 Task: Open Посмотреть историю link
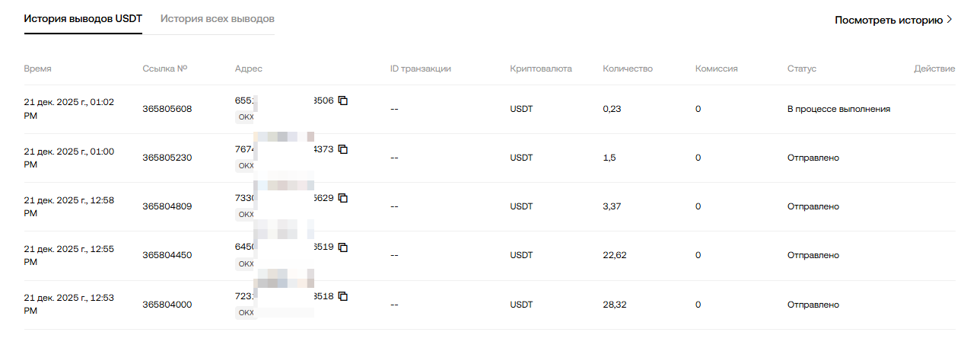tap(889, 21)
